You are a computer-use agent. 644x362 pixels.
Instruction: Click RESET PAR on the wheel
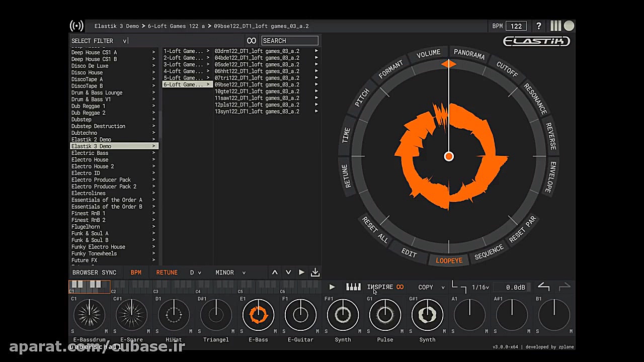click(523, 229)
